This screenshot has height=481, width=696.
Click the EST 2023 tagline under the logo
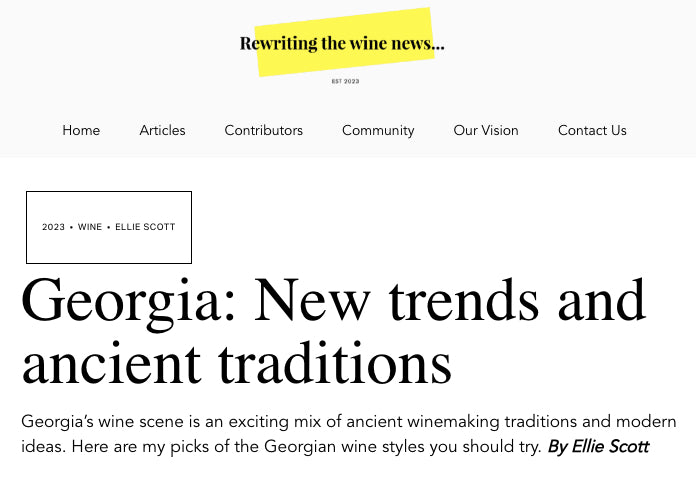pos(345,81)
